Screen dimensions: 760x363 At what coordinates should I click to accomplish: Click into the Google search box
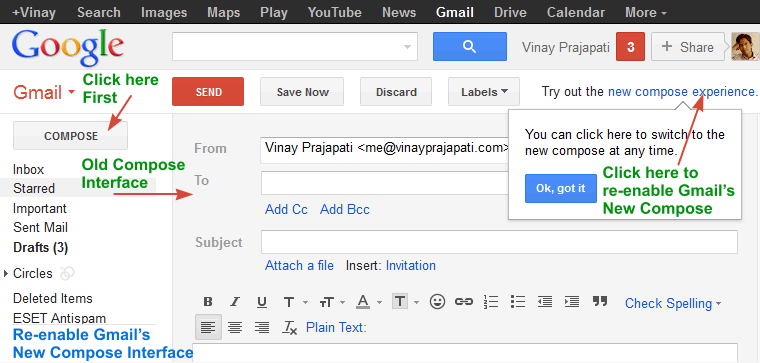click(x=295, y=47)
